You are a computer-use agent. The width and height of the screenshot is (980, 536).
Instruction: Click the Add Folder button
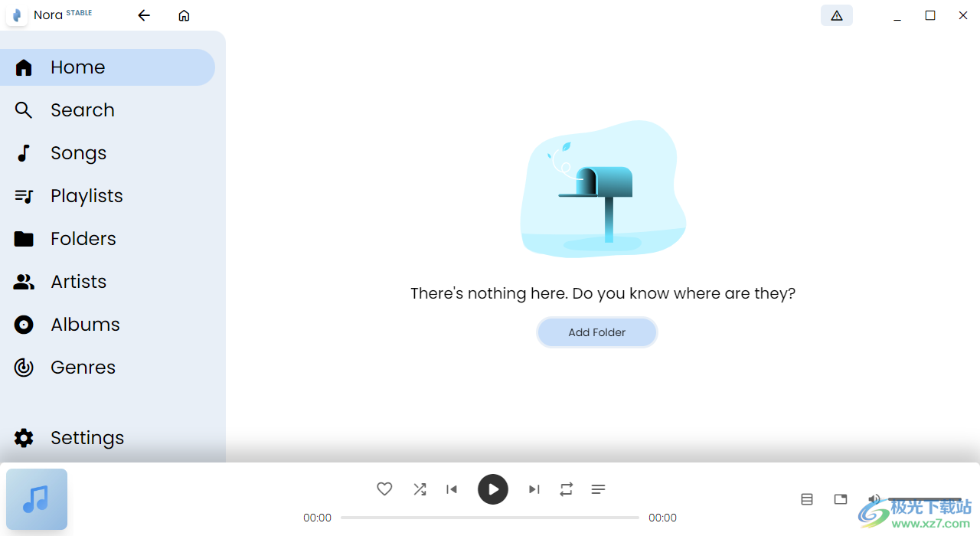[596, 332]
